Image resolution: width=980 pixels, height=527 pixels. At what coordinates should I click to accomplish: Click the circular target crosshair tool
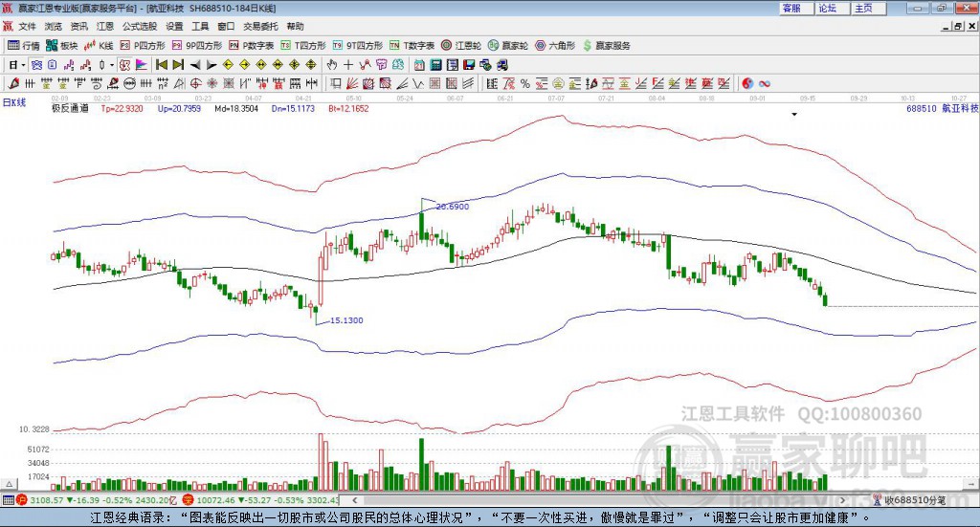point(195,83)
